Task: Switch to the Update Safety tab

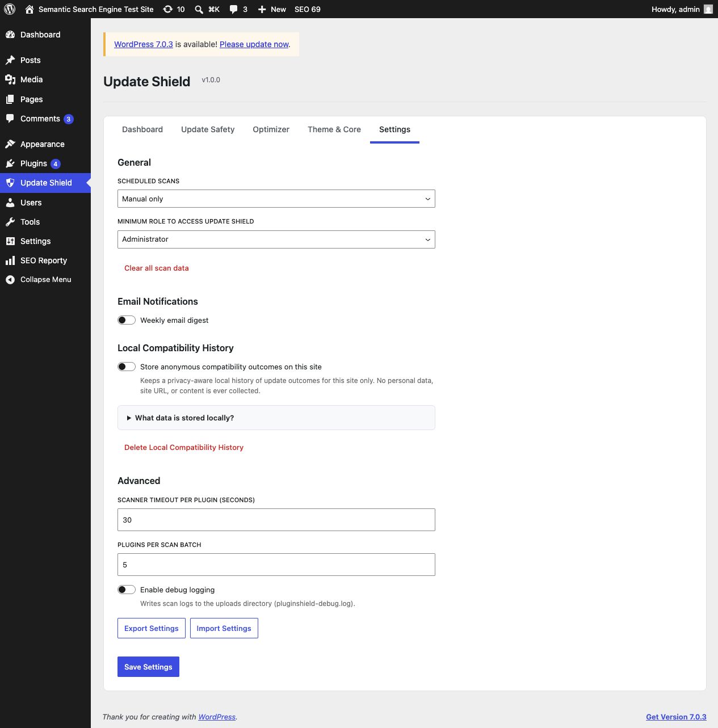Action: coord(208,129)
